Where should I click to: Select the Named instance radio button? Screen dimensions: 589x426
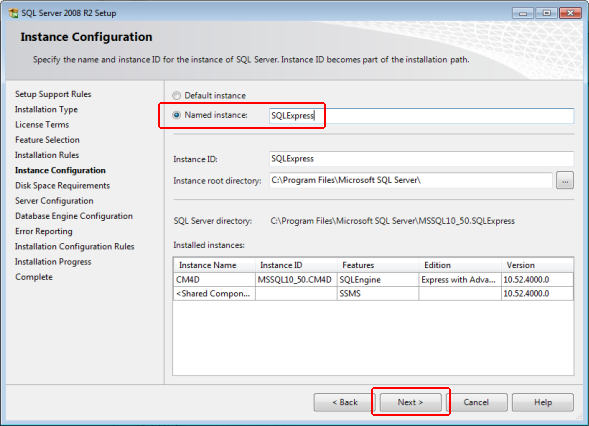(177, 115)
